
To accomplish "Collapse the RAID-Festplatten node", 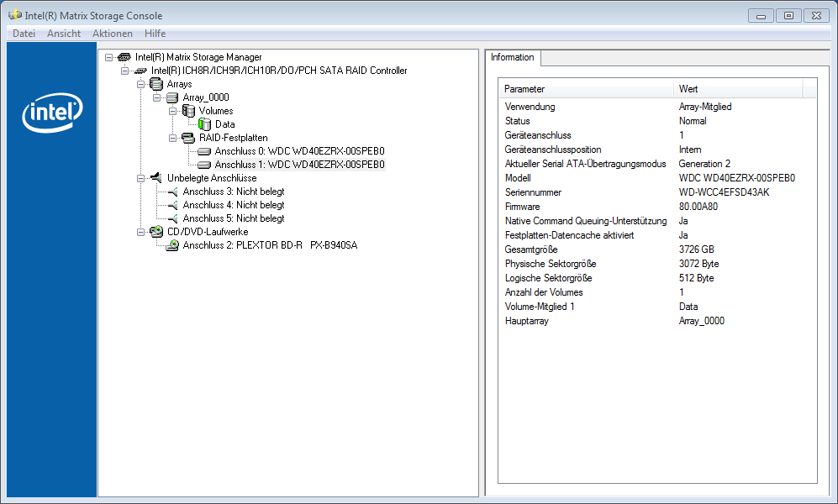I will [172, 138].
